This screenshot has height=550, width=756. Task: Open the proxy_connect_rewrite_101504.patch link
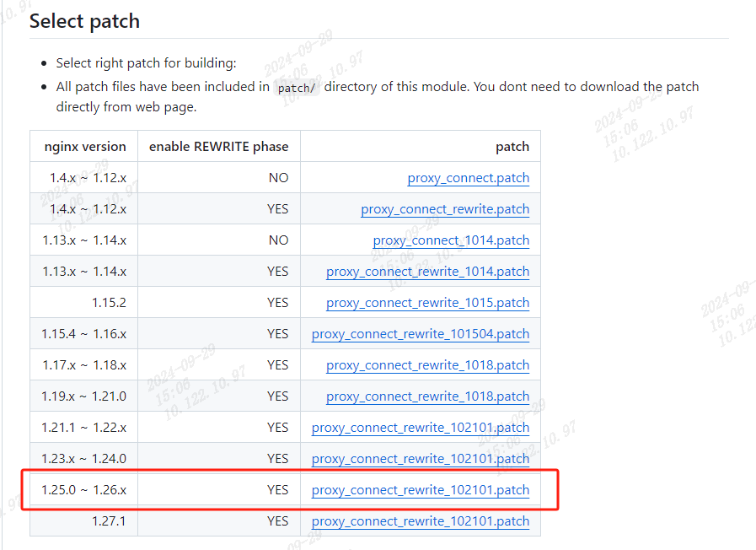[421, 334]
